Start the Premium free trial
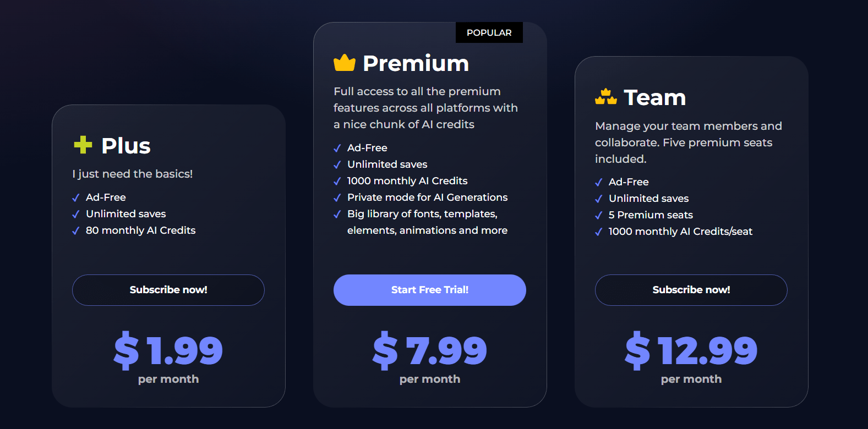 [430, 290]
